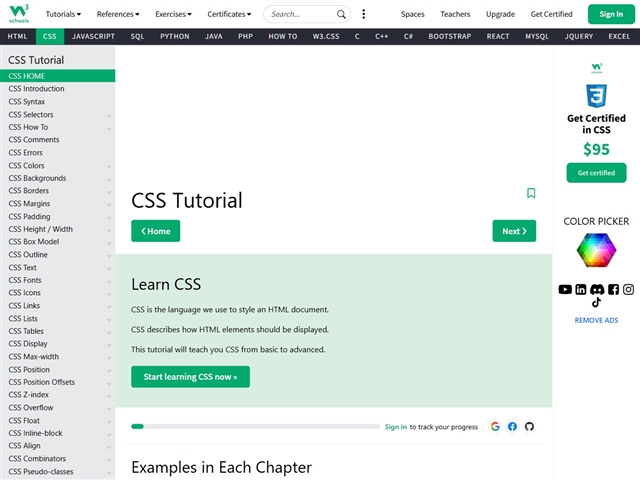
Task: Expand the CSS Borders sidebar arrow
Action: (109, 192)
